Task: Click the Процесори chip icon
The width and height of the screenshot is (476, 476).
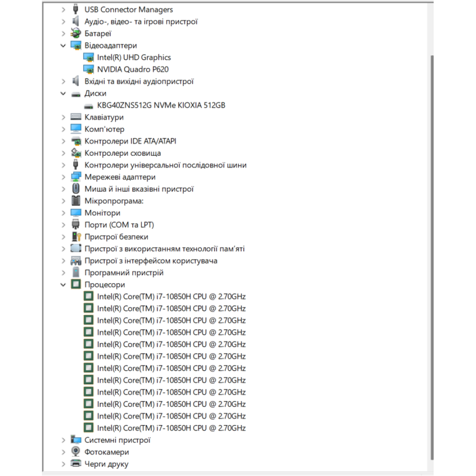Action: pyautogui.click(x=76, y=285)
